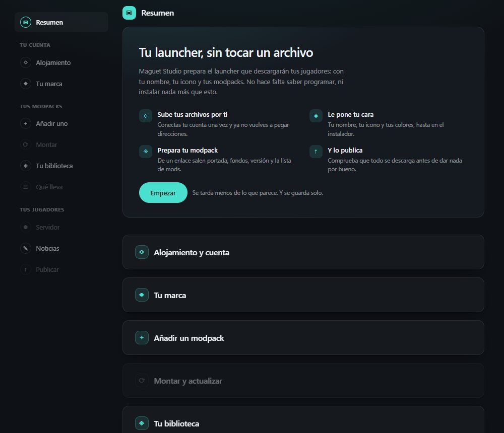This screenshot has width=504, height=433.
Task: Expand the Tu biblioteca section card
Action: [303, 420]
